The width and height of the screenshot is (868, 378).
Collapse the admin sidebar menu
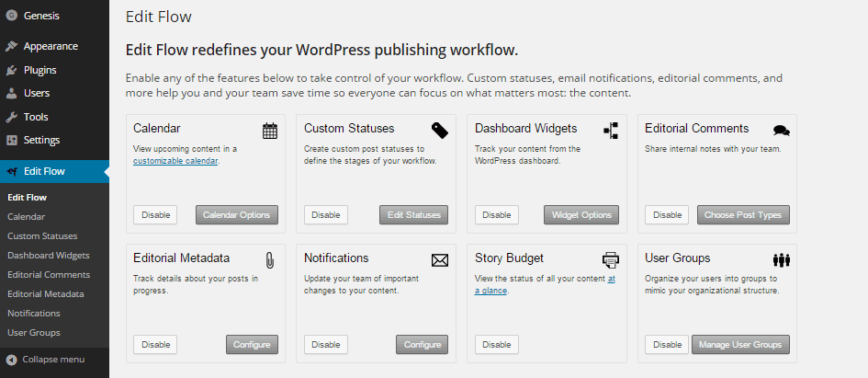(x=53, y=360)
